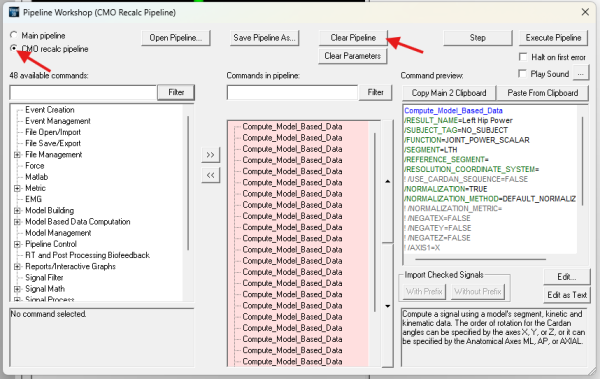This screenshot has height=379, width=600.
Task: Select the Signal Filter tree item
Action: 44,278
